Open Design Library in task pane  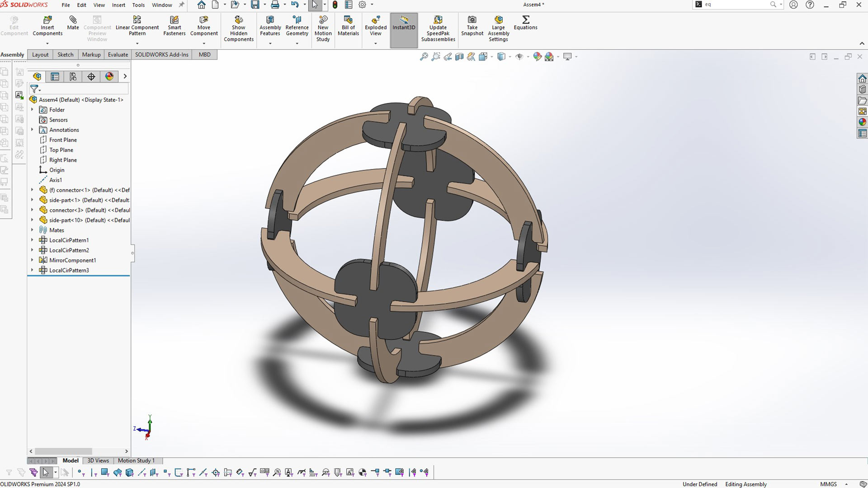click(862, 89)
